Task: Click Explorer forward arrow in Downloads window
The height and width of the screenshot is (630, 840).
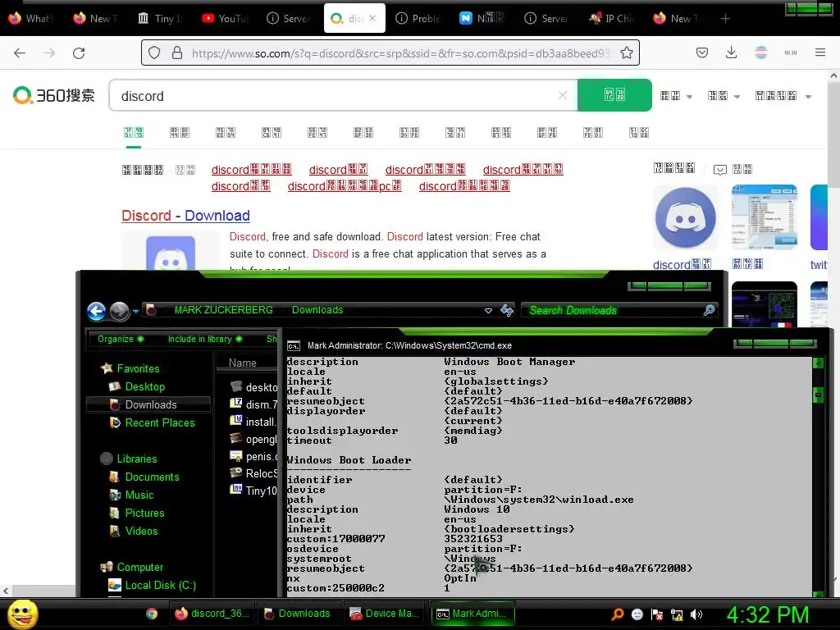Action: [119, 311]
